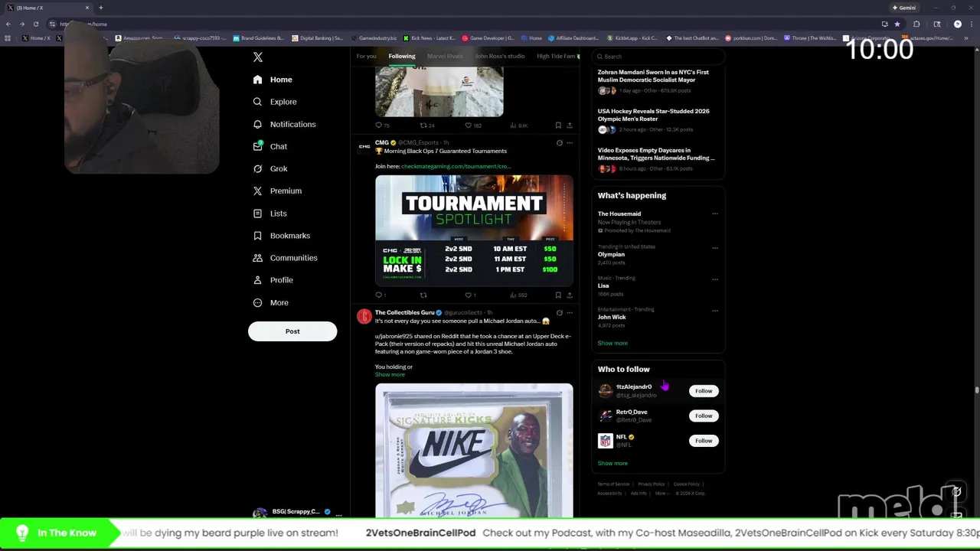This screenshot has width=980, height=551.
Task: Open the Tournament Spotlight image
Action: pos(474,230)
